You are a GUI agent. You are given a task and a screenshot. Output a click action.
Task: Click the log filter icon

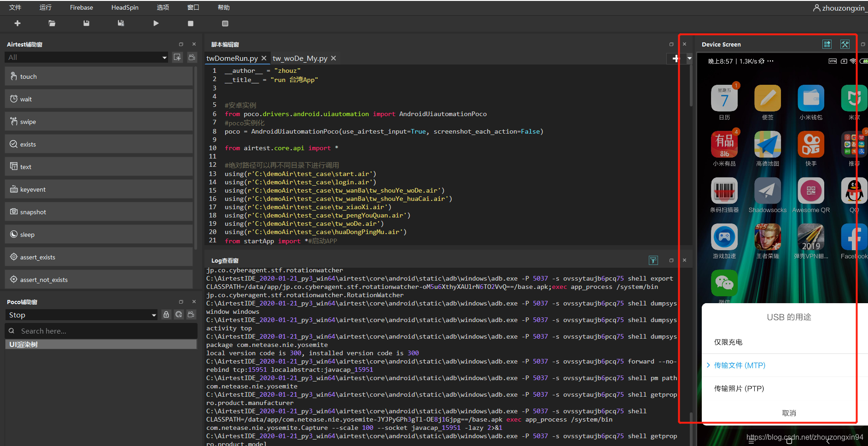tap(653, 260)
